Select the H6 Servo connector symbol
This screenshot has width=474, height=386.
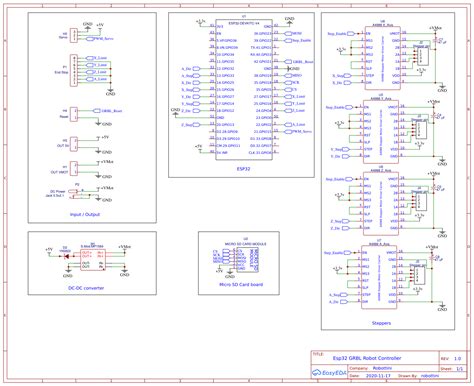[x=73, y=35]
